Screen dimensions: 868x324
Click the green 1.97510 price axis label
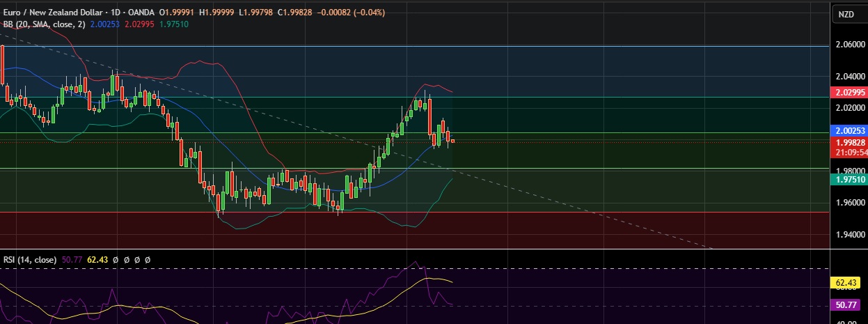(x=849, y=179)
